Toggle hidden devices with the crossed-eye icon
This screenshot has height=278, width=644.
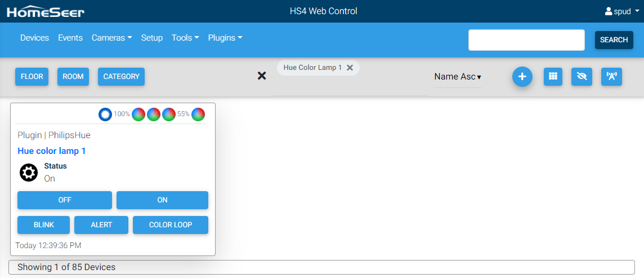coord(582,77)
